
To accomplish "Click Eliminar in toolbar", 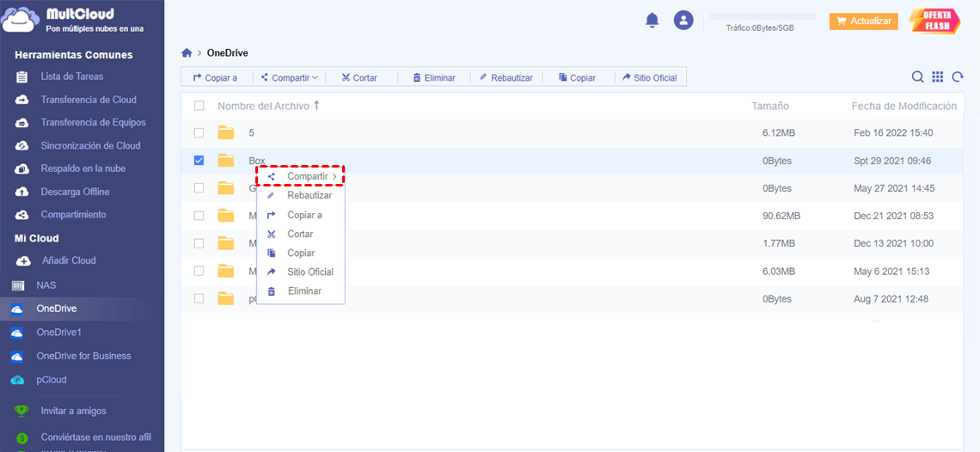I will click(x=434, y=77).
